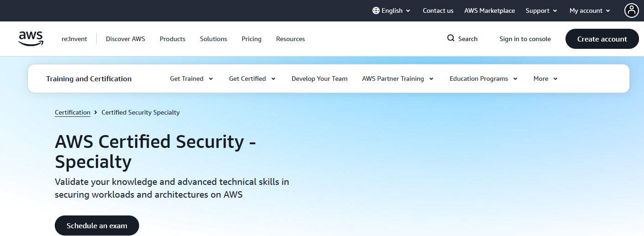The width and height of the screenshot is (644, 236).
Task: Expand the Education Programs chevron
Action: coord(515,79)
